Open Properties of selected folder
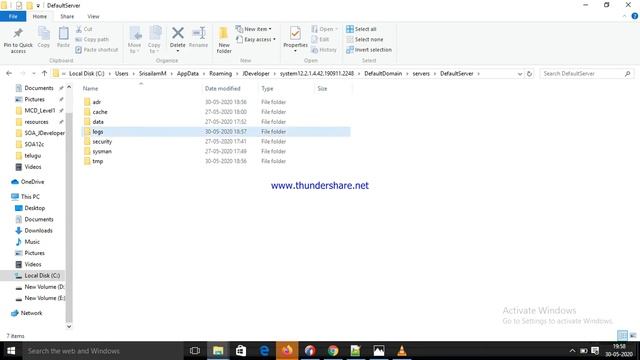The width and height of the screenshot is (640, 360). pos(295,40)
